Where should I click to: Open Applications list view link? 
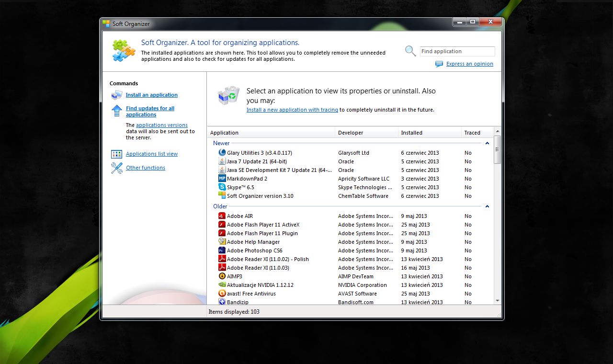(x=152, y=154)
